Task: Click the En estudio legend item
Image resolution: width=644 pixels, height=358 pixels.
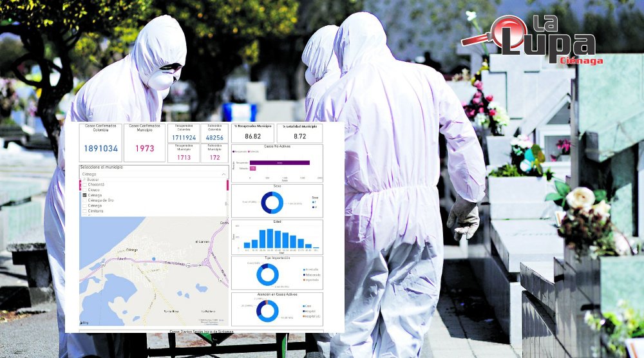Action: [x=311, y=270]
